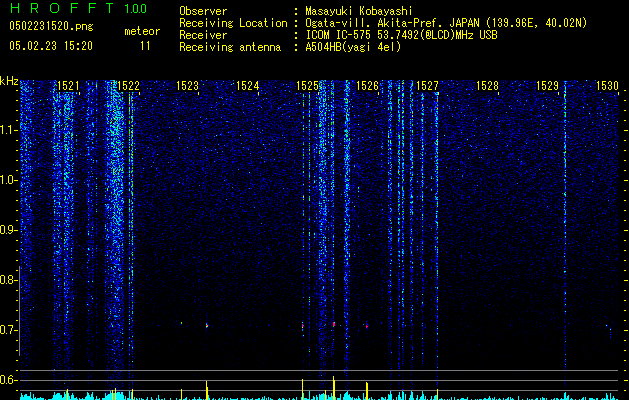The image size is (629, 400).
Task: Click the 'meteor' label above the count
Action: click(142, 31)
